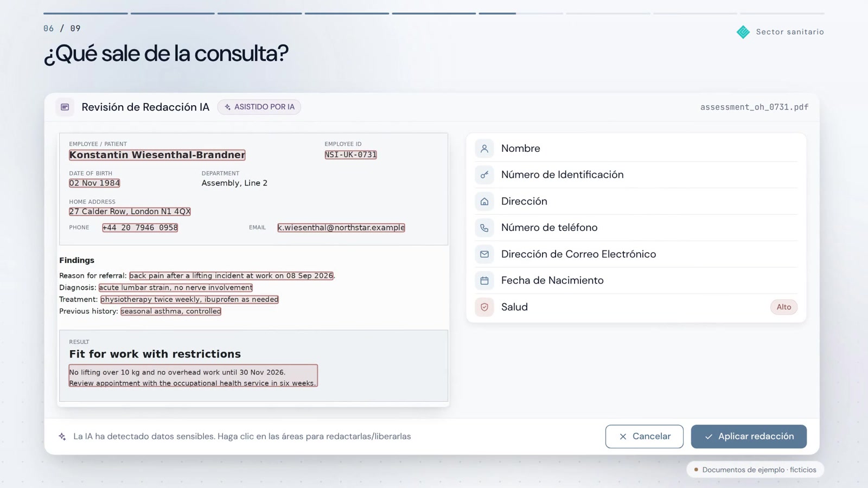Toggle redaction on the name Konstantin Wiesenthal-Brandner
The width and height of the screenshot is (868, 488).
pos(157,155)
